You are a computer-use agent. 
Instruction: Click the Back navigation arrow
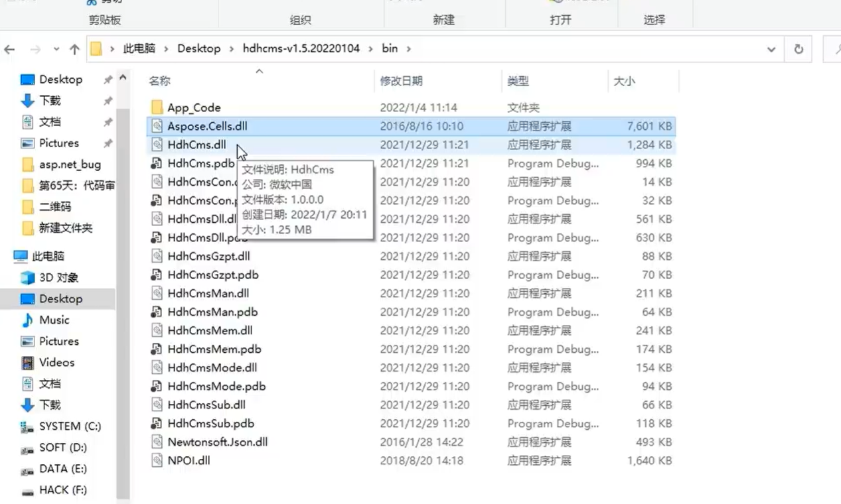(10, 49)
